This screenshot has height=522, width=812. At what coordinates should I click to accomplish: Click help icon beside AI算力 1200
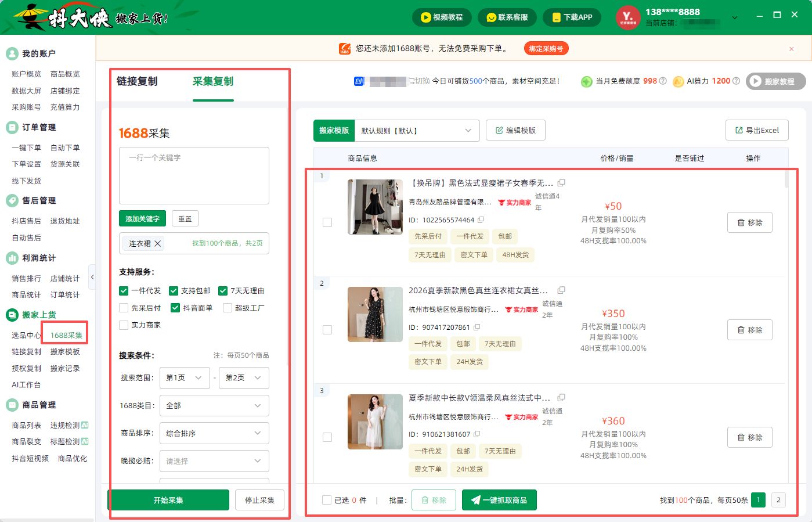(736, 81)
